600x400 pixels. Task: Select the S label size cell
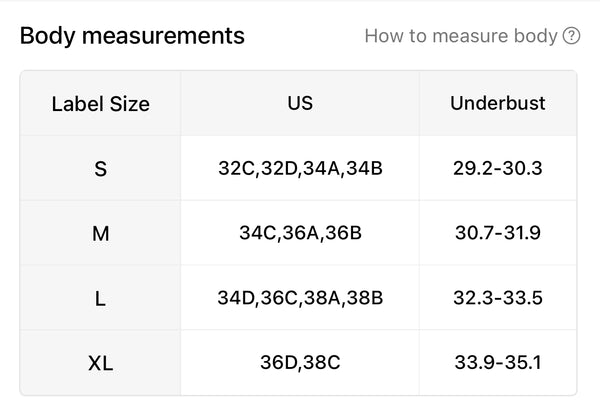point(101,168)
